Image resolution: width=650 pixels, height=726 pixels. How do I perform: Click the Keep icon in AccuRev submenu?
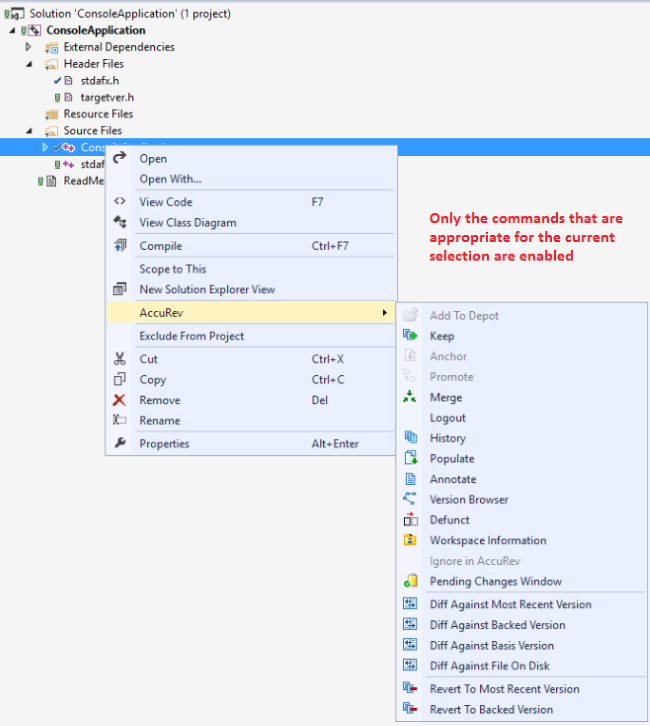point(410,336)
